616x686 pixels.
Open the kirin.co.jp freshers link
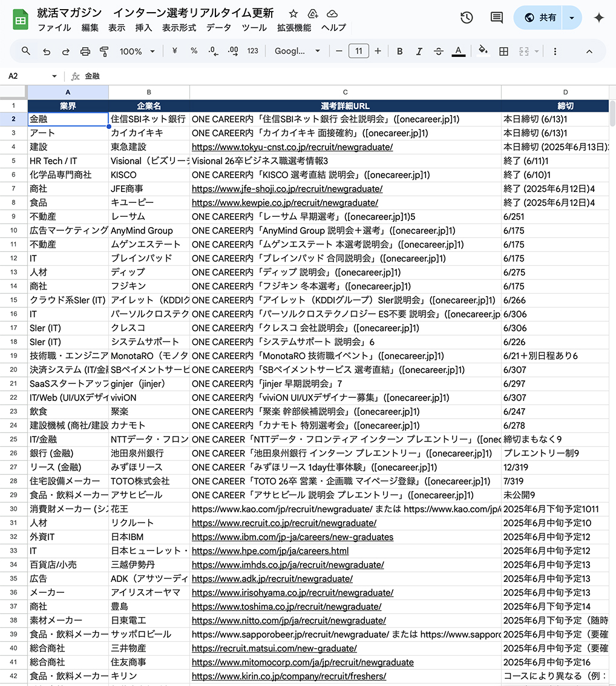tap(289, 676)
